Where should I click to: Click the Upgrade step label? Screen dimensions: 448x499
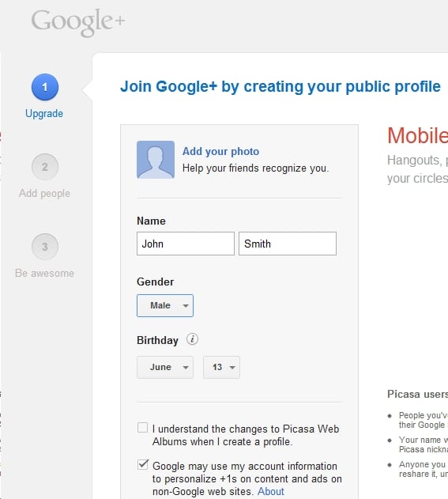44,114
